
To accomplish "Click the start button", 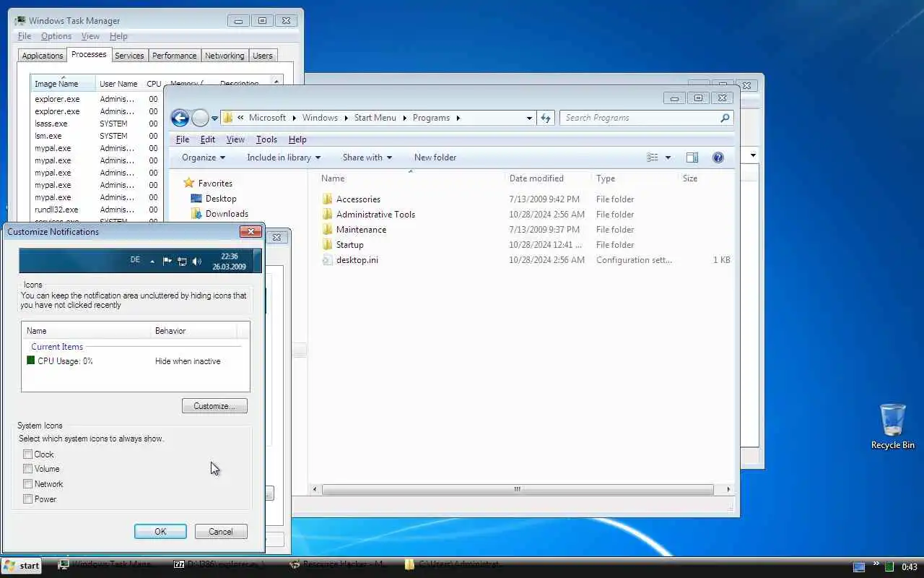I will click(22, 566).
